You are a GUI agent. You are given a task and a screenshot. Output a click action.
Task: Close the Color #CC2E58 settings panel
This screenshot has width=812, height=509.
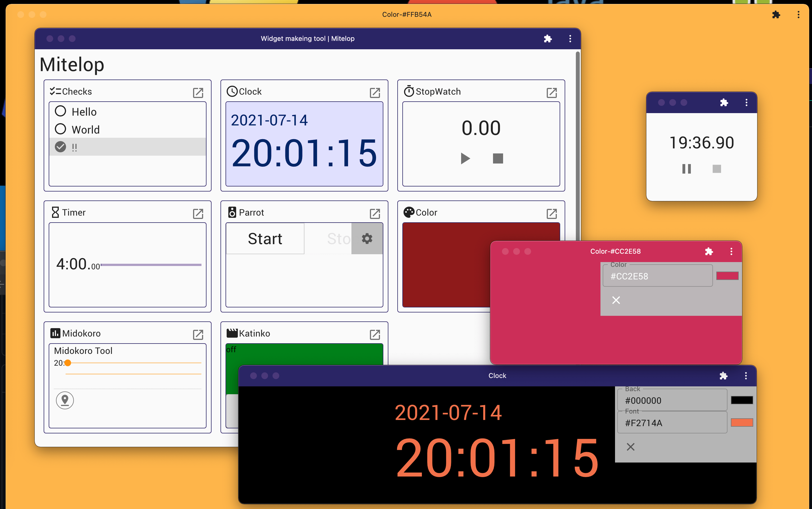pyautogui.click(x=616, y=300)
